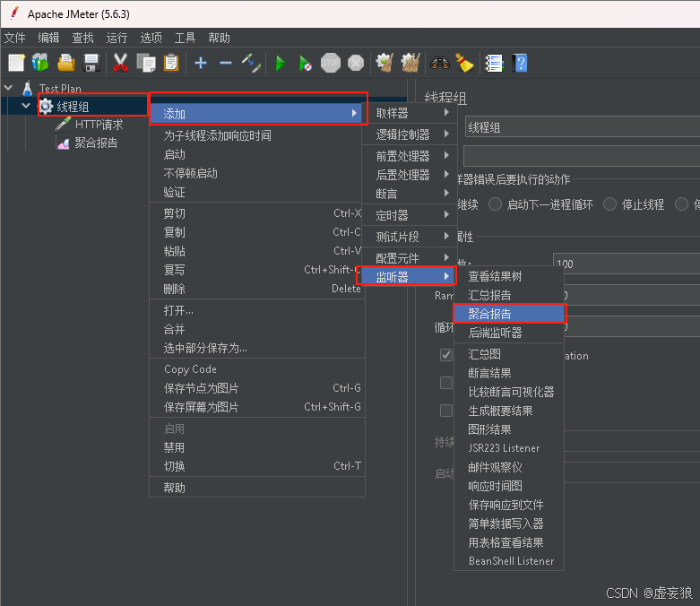Click Copy Code in context menu
This screenshot has width=700, height=606.
(257, 368)
